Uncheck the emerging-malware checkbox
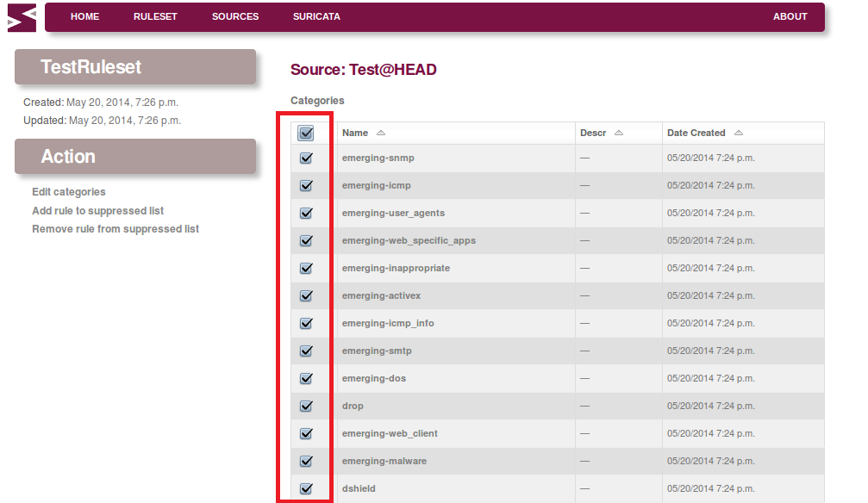This screenshot has height=503, width=868. coord(306,461)
